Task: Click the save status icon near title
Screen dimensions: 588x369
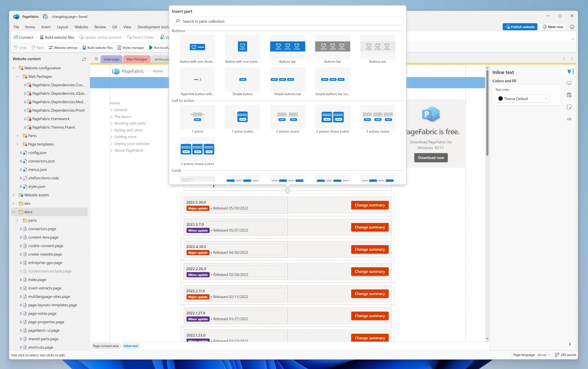Action: (x=45, y=16)
